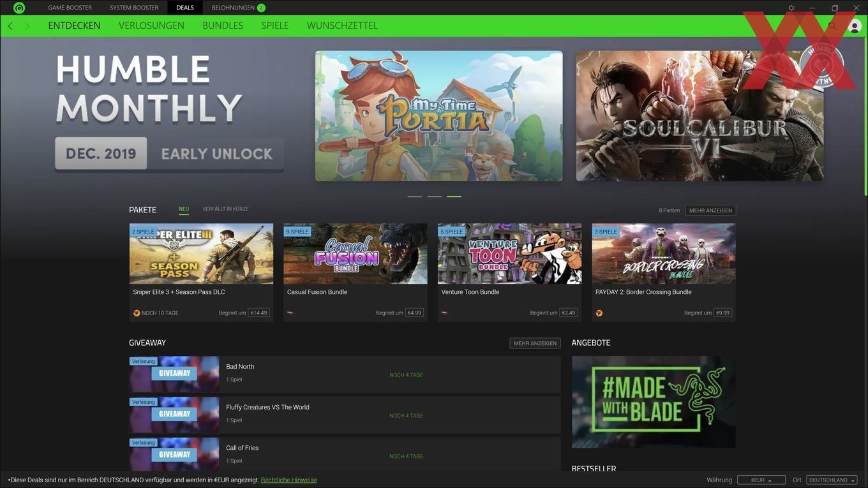
Task: Open the user profile avatar
Action: click(855, 26)
